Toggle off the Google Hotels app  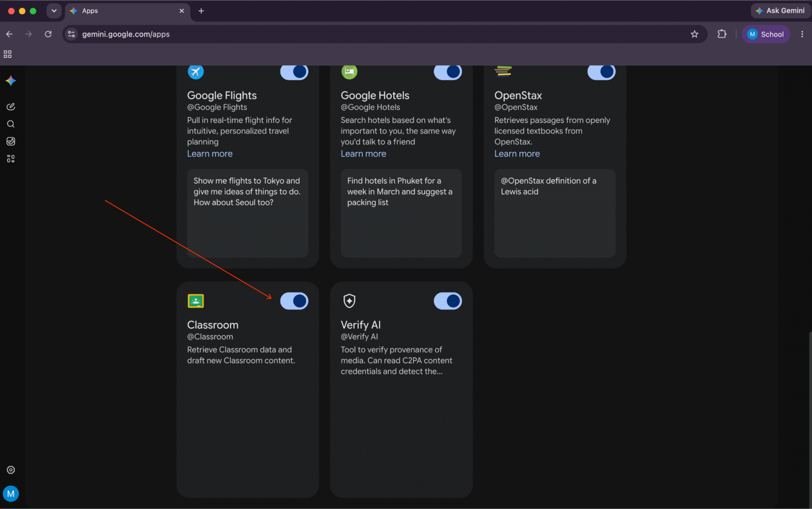pos(448,72)
